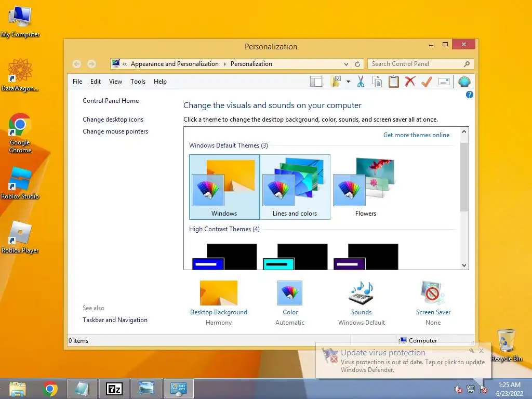Viewport: 532px width, 399px height.
Task: Click the Rename toolbar icon
Action: [444, 82]
